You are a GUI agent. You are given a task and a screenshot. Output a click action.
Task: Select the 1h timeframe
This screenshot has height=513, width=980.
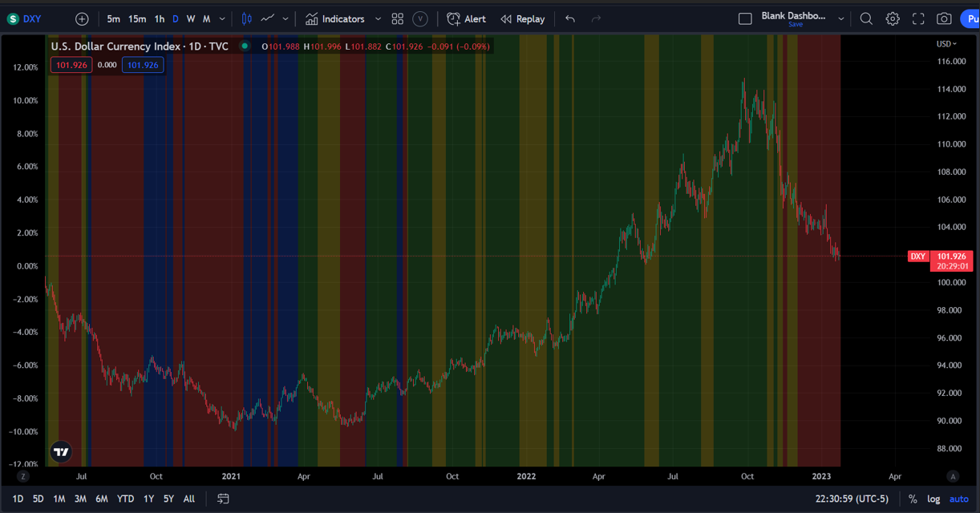[160, 18]
